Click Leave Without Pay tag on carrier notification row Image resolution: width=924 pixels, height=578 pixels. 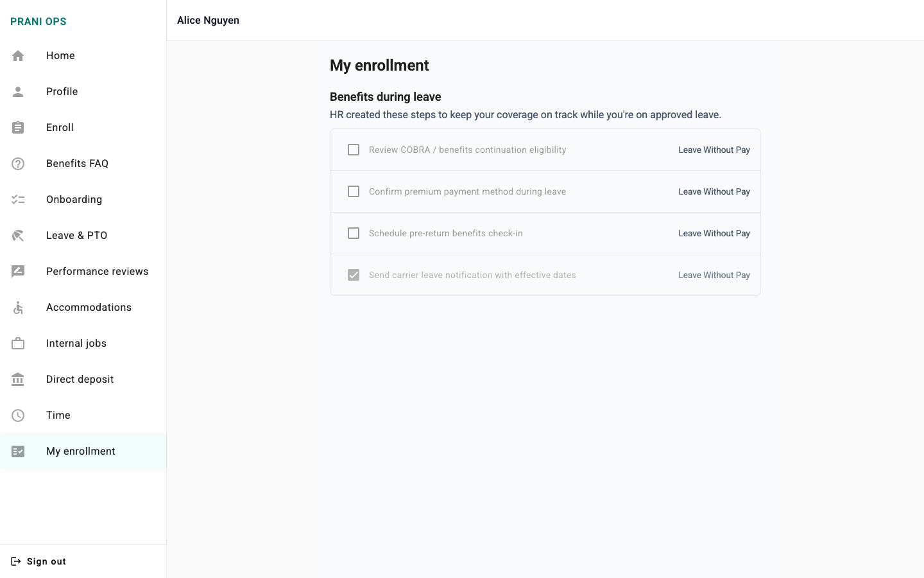point(714,275)
